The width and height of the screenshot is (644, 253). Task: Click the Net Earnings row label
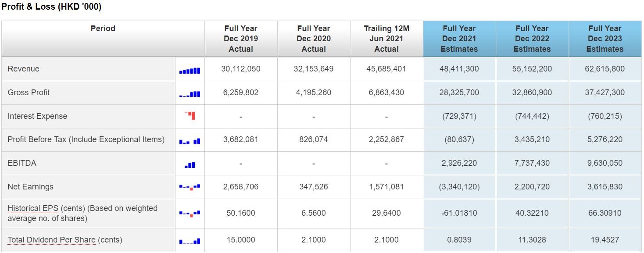pyautogui.click(x=30, y=187)
